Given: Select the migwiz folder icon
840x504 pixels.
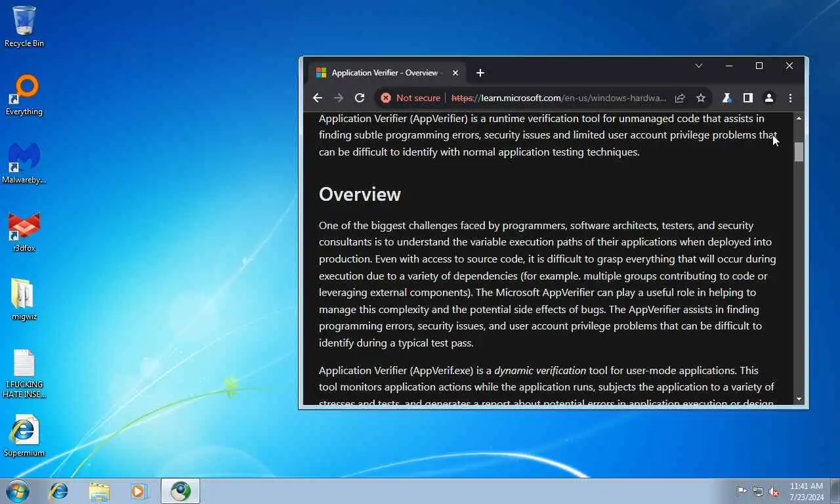Looking at the screenshot, I should coord(24,300).
